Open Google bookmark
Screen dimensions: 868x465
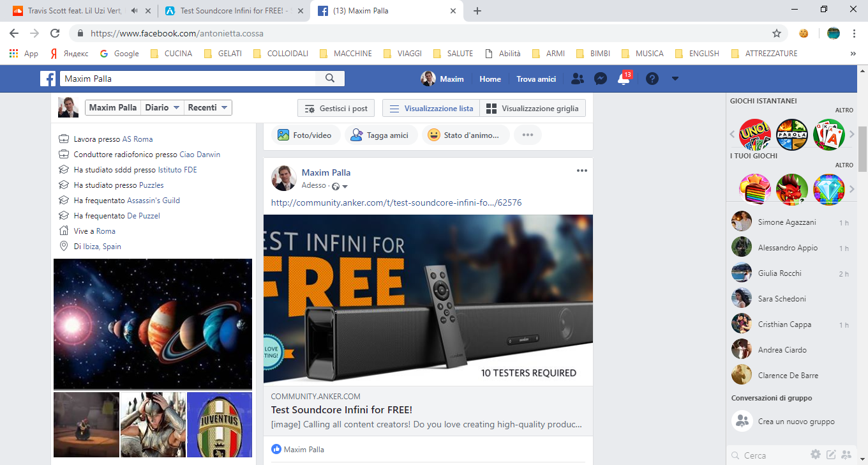point(119,54)
